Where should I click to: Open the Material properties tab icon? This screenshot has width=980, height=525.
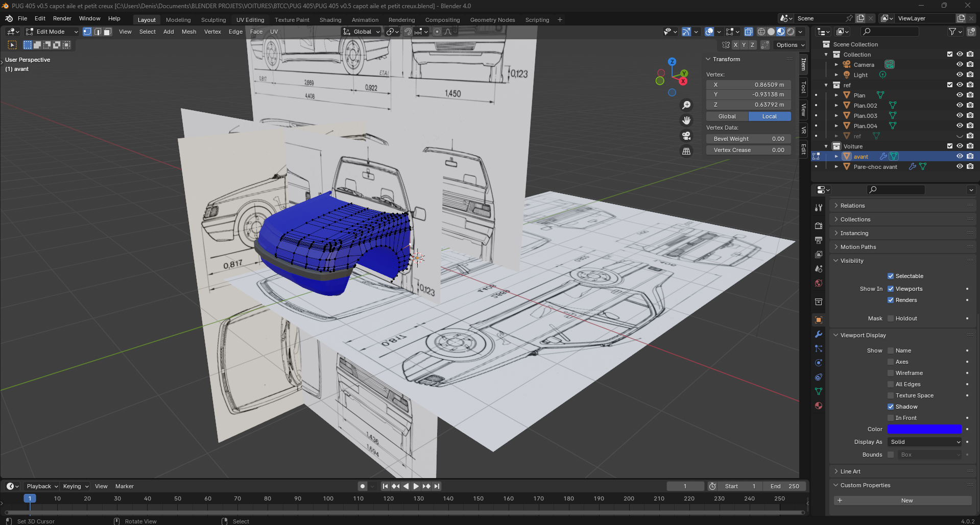(x=819, y=406)
